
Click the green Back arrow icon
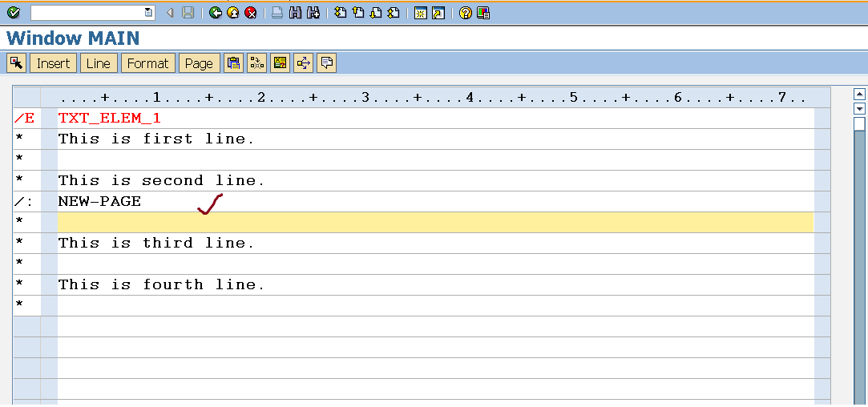pos(216,12)
